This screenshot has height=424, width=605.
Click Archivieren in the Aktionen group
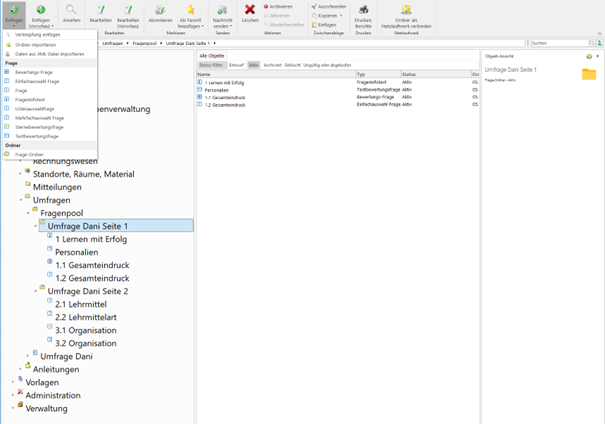(x=278, y=7)
